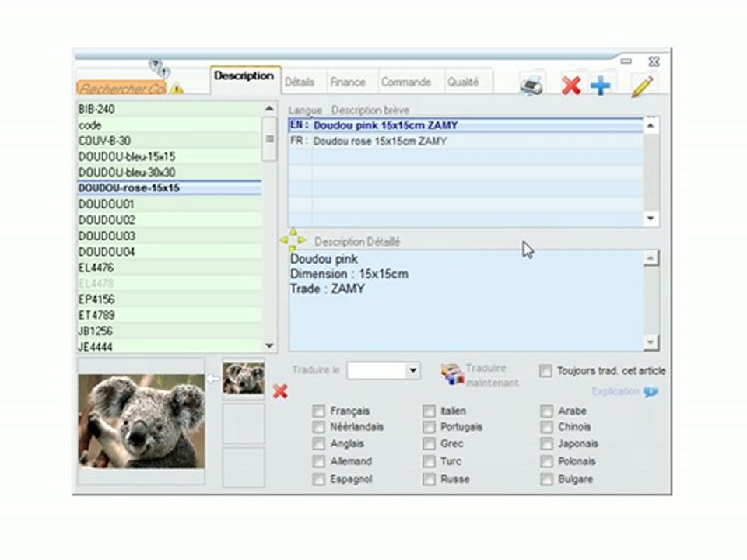Viewport: 747px width, 560px height.
Task: Click the yellow four-arrow move icon
Action: (293, 240)
